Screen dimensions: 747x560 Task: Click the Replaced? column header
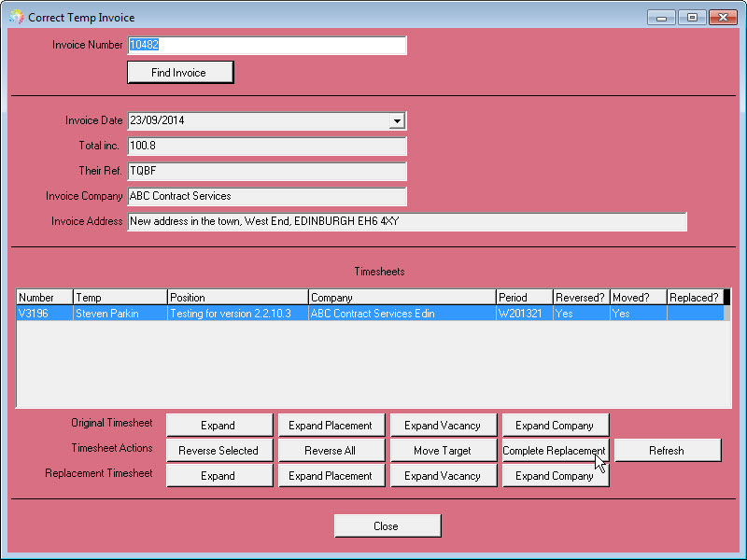(695, 297)
